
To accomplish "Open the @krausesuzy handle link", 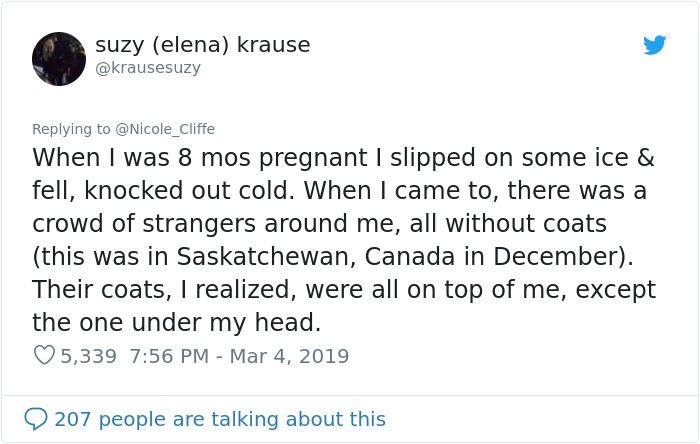I will point(147,68).
